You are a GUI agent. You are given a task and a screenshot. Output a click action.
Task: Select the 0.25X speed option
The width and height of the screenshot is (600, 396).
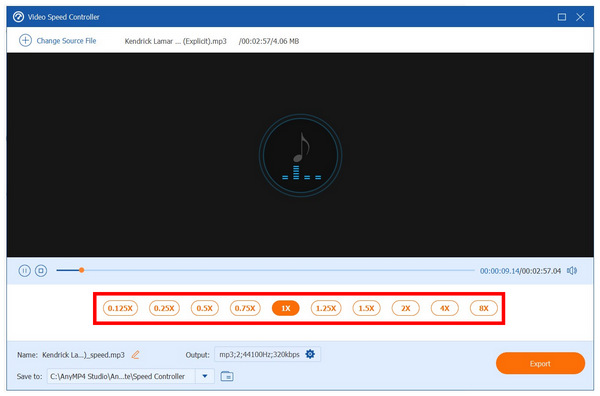pos(164,308)
